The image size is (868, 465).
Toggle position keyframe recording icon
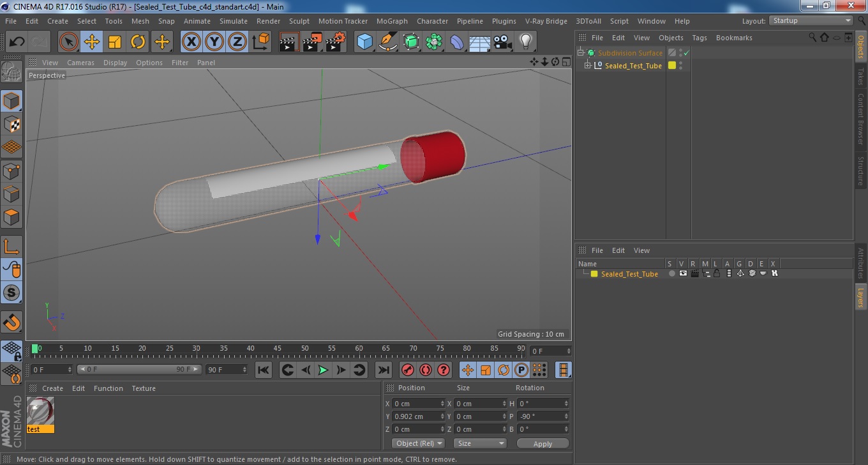pyautogui.click(x=468, y=370)
